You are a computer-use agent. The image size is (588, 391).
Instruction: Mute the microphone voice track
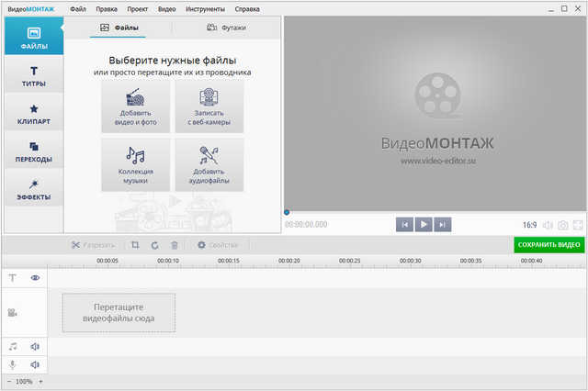pyautogui.click(x=35, y=364)
